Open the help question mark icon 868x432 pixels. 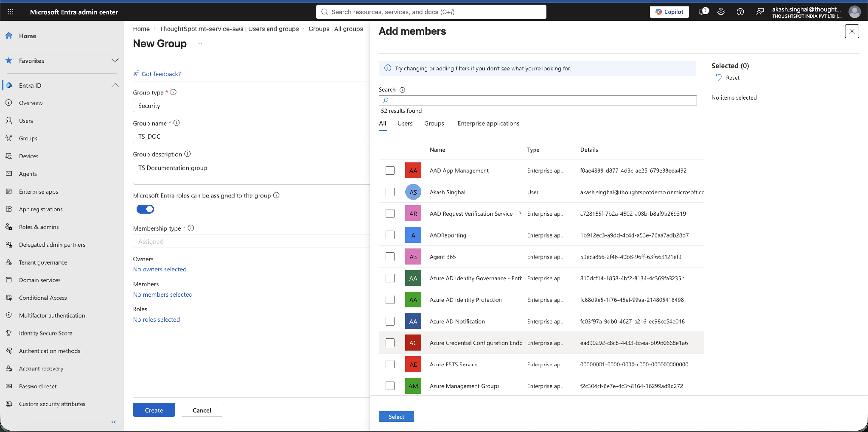740,12
